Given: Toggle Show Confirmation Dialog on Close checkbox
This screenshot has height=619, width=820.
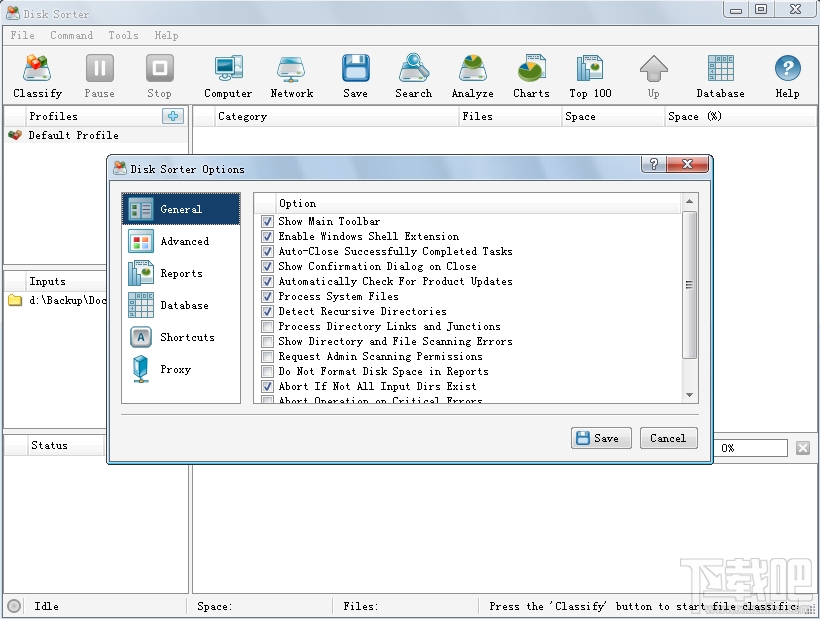Looking at the screenshot, I should [267, 267].
